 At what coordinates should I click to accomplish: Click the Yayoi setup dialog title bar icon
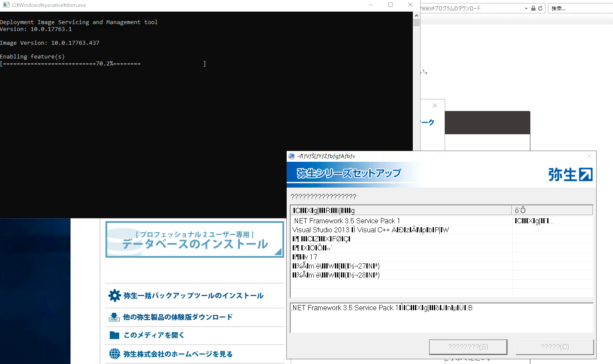click(x=291, y=156)
